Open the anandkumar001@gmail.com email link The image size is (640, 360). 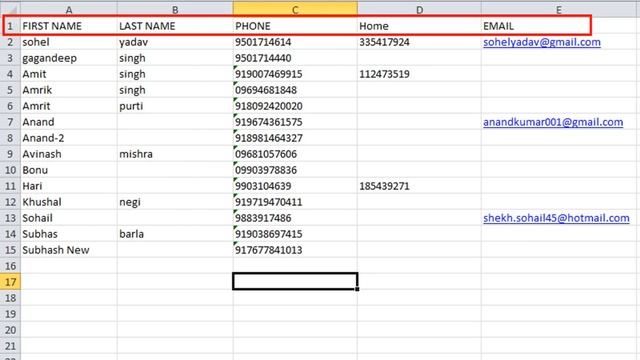553,122
